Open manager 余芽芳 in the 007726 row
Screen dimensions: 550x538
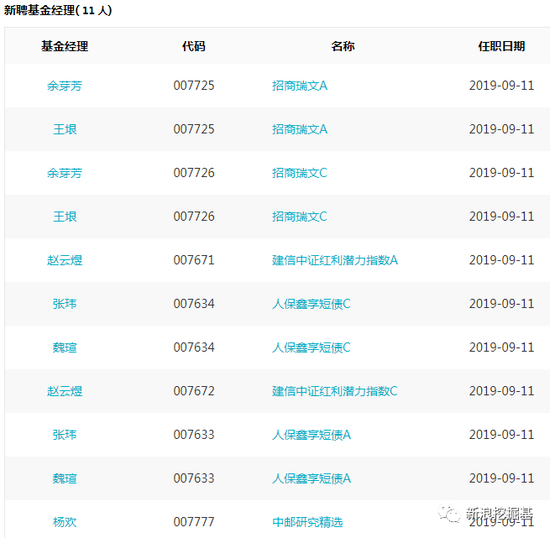65,173
